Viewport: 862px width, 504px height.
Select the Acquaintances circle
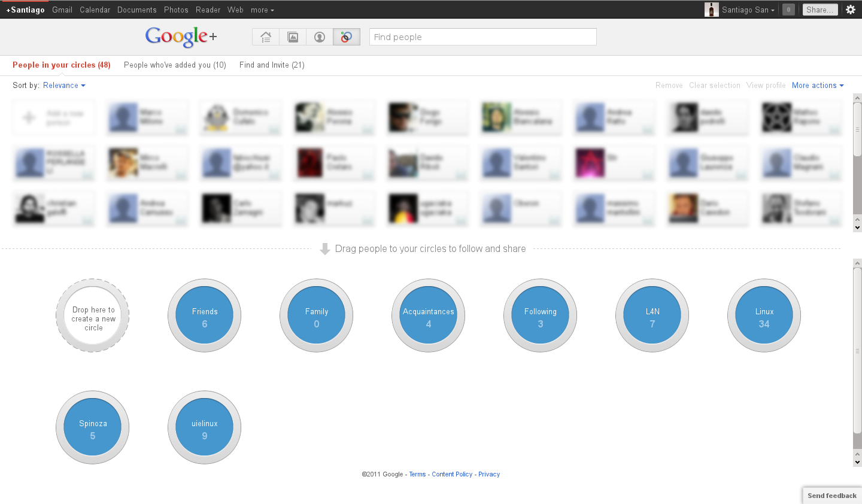pyautogui.click(x=429, y=315)
